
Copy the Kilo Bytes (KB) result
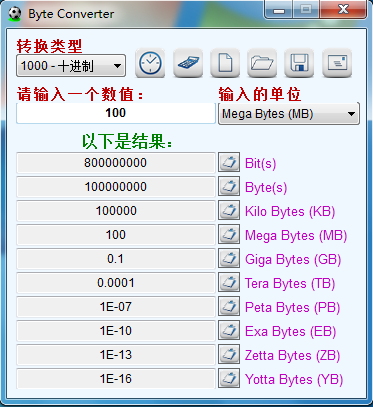[229, 210]
